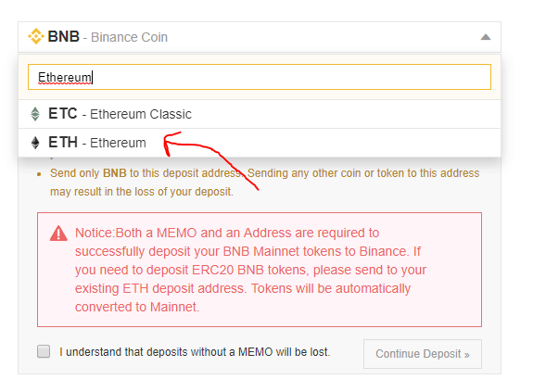
Task: Focus the coin search field containing Ethereum
Action: (260, 77)
